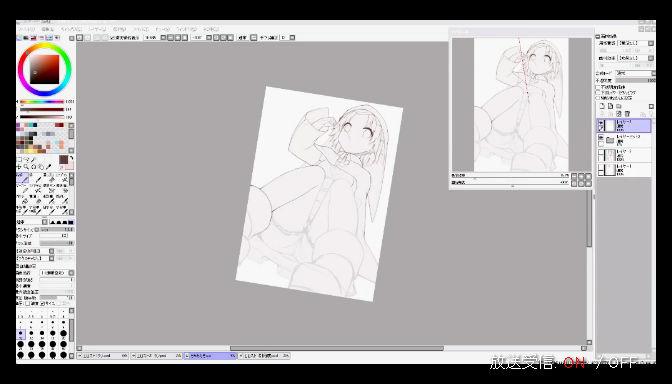
Task: Show the hidden bottom layer
Action: click(x=601, y=167)
